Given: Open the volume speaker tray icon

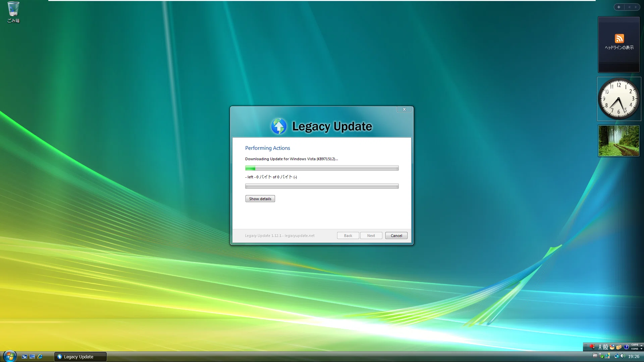Looking at the screenshot, I should (x=623, y=356).
